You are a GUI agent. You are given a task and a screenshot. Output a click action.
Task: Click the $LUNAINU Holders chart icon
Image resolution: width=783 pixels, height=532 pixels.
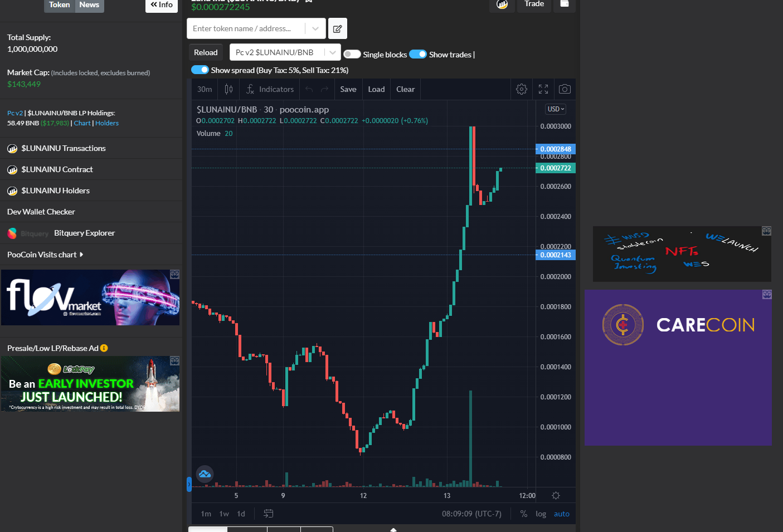coord(12,191)
